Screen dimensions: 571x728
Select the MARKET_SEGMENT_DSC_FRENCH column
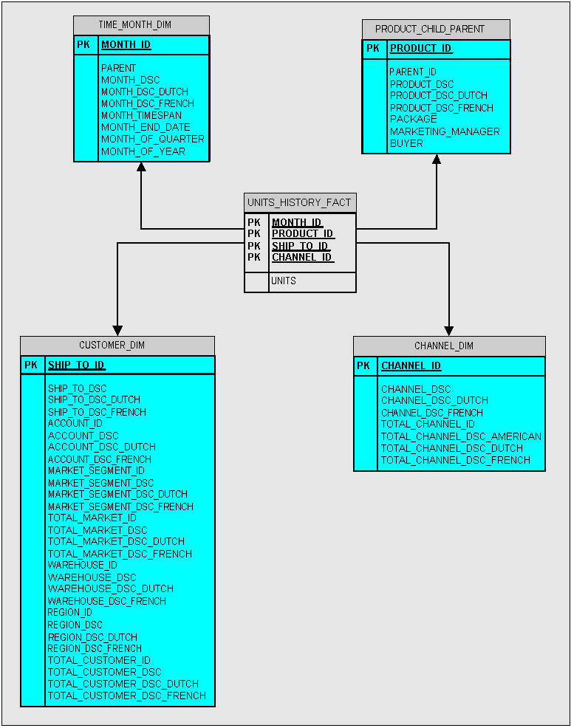point(120,506)
